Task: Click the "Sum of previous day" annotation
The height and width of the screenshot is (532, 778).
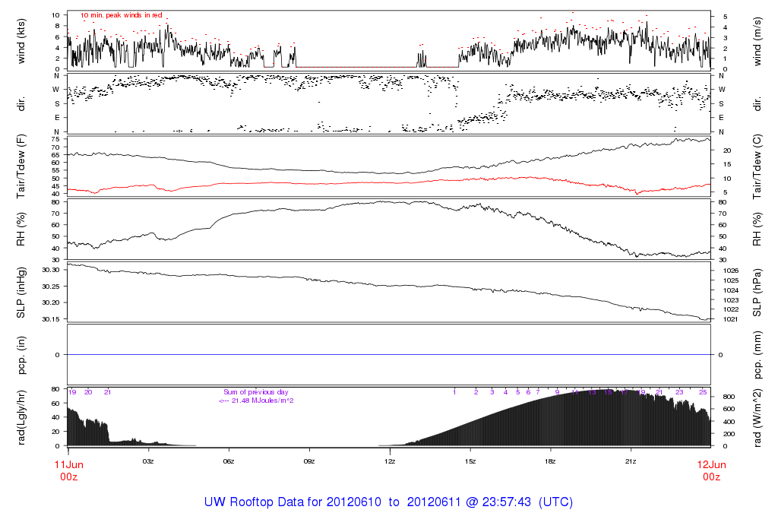Action: pyautogui.click(x=256, y=392)
